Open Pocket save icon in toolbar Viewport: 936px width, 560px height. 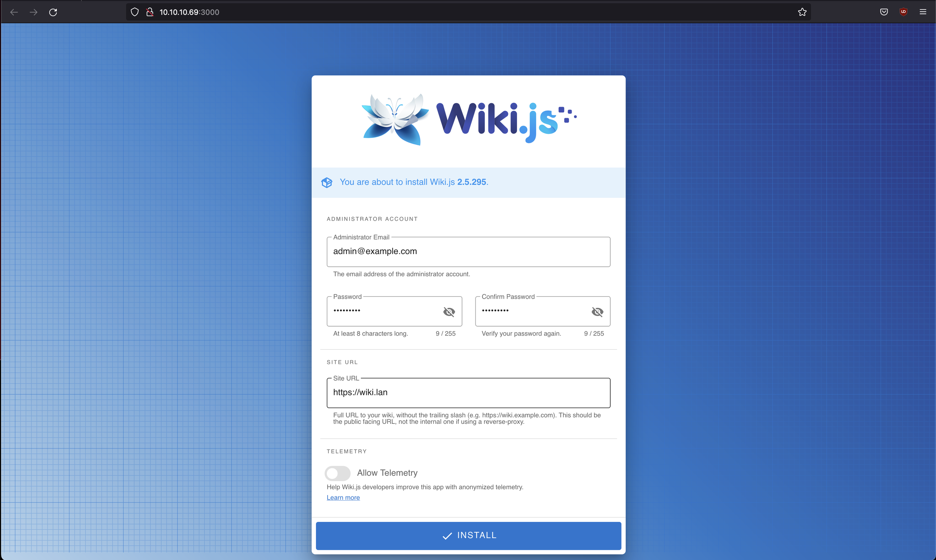pos(884,12)
